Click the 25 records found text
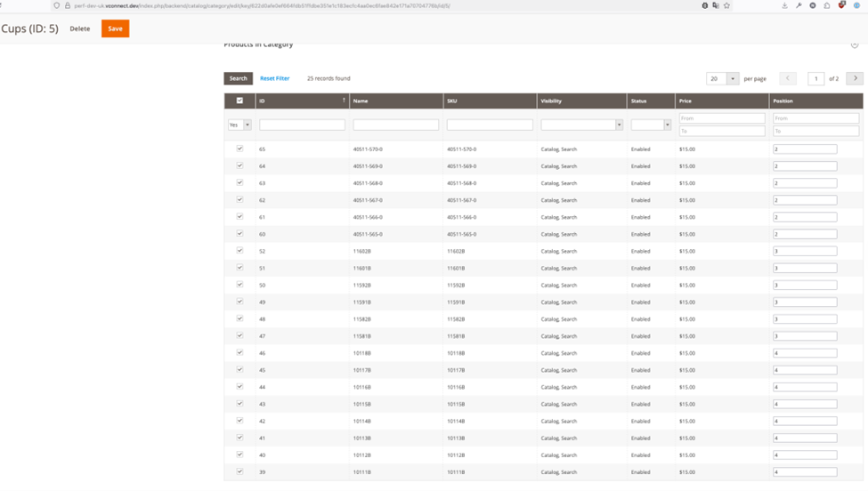This screenshot has width=868, height=491. tap(329, 78)
